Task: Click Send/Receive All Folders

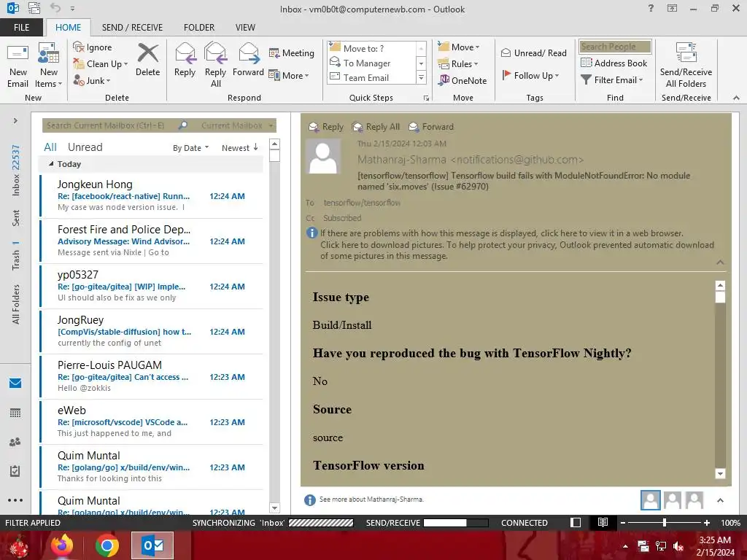Action: coord(686,66)
